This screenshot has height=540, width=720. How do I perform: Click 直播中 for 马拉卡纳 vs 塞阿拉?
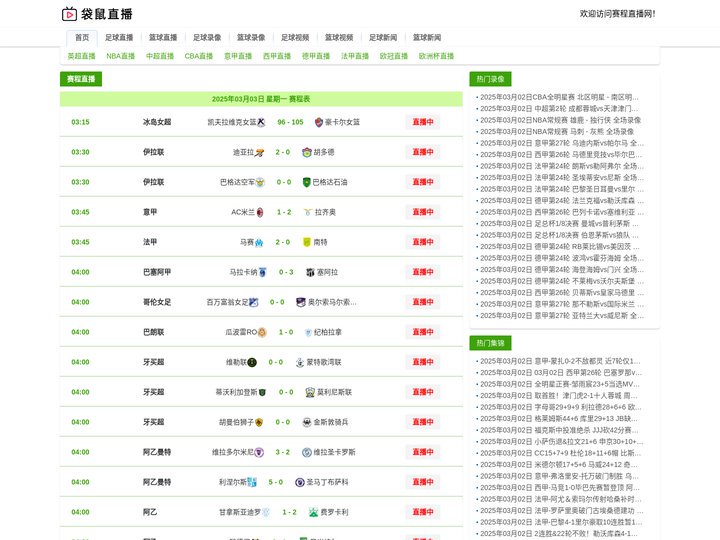point(423,272)
